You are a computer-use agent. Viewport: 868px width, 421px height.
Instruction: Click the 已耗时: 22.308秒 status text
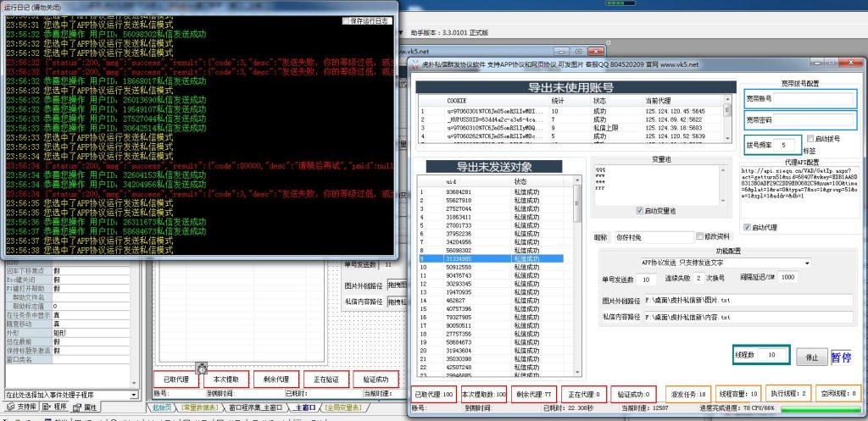point(570,408)
